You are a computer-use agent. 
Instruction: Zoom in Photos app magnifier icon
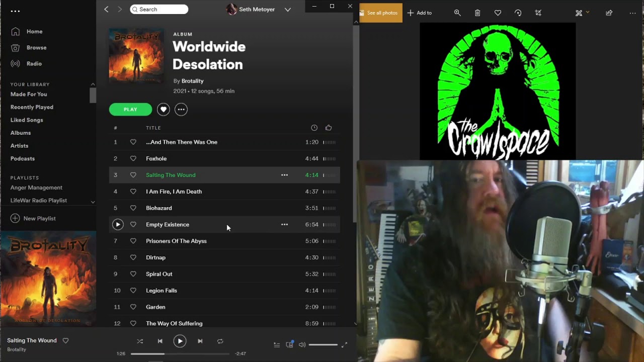click(457, 13)
